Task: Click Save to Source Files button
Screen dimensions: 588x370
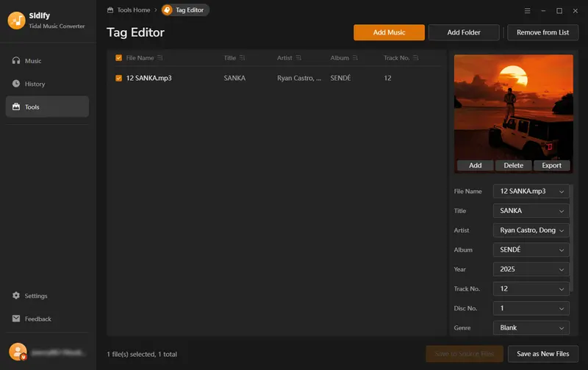Action: (x=465, y=354)
